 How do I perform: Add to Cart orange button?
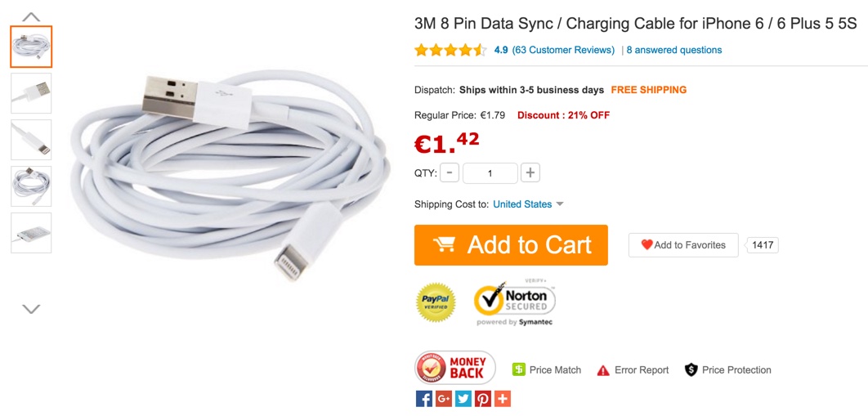coord(511,245)
